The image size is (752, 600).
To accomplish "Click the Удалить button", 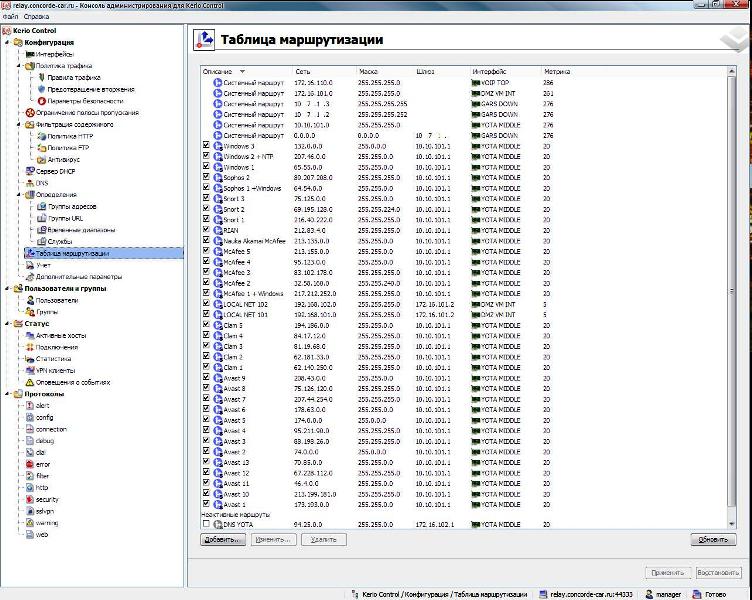I will 324,540.
